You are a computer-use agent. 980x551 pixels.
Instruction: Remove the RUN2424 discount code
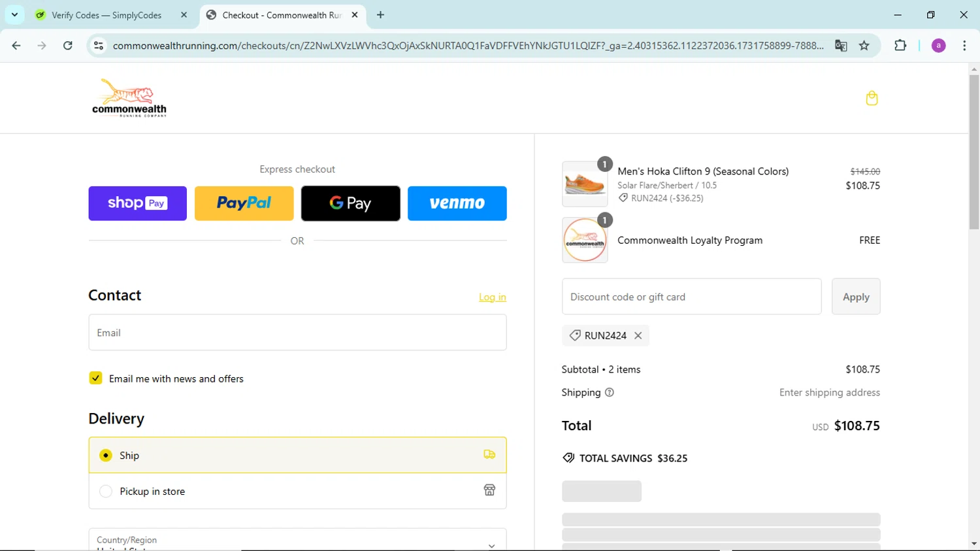638,335
